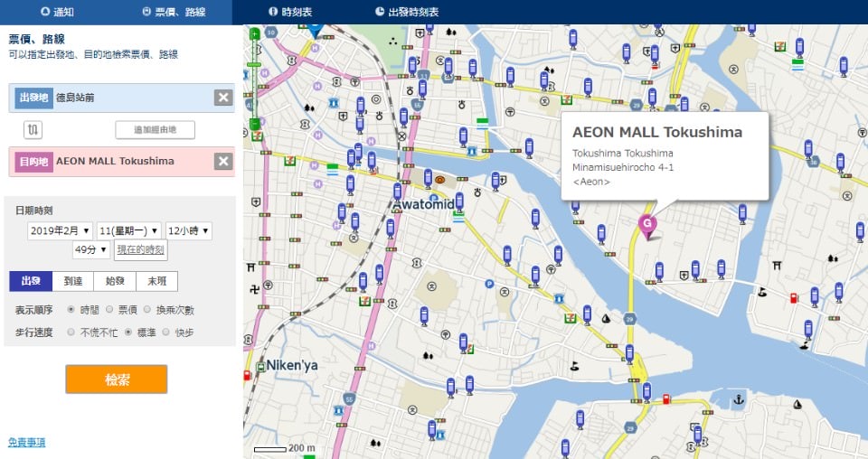Viewport: 868px width, 459px height.
Task: Expand the 12小時 hour dropdown
Action: click(x=188, y=231)
